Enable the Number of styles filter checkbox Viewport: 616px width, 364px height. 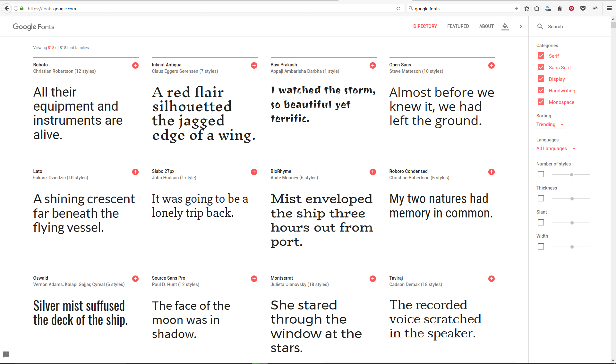point(541,174)
